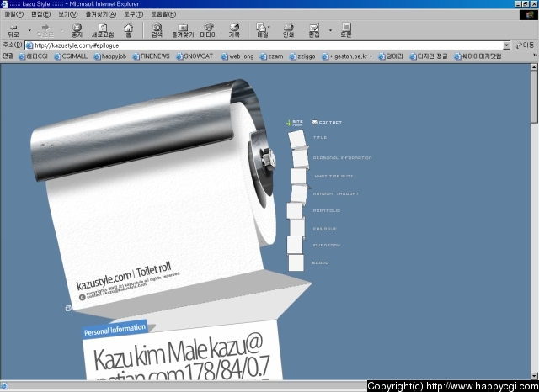Open the SNOWCAT link in links bar

pyautogui.click(x=195, y=56)
